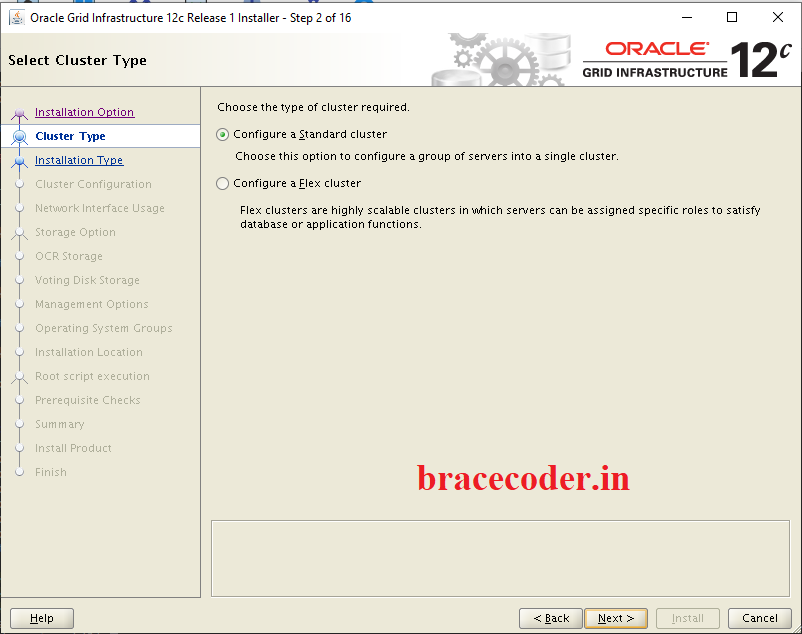This screenshot has height=634, width=802.
Task: Proceed with the Next button
Action: (616, 618)
